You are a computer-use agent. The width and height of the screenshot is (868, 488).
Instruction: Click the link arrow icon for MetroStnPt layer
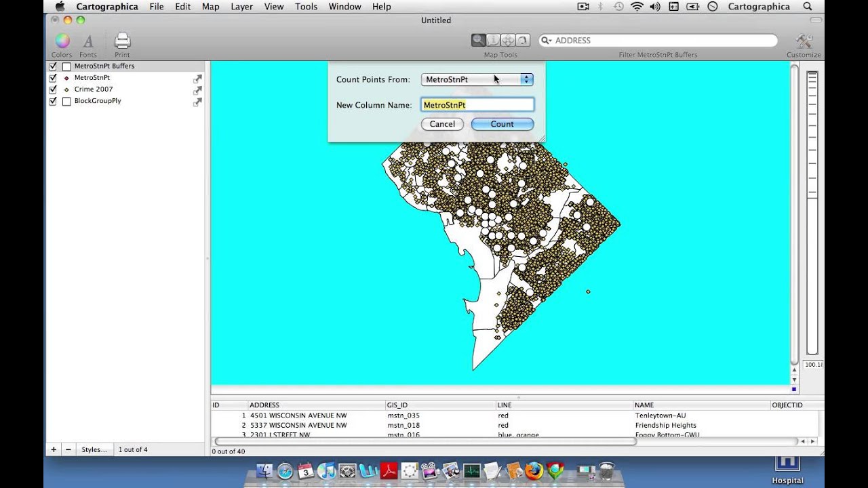coord(197,79)
